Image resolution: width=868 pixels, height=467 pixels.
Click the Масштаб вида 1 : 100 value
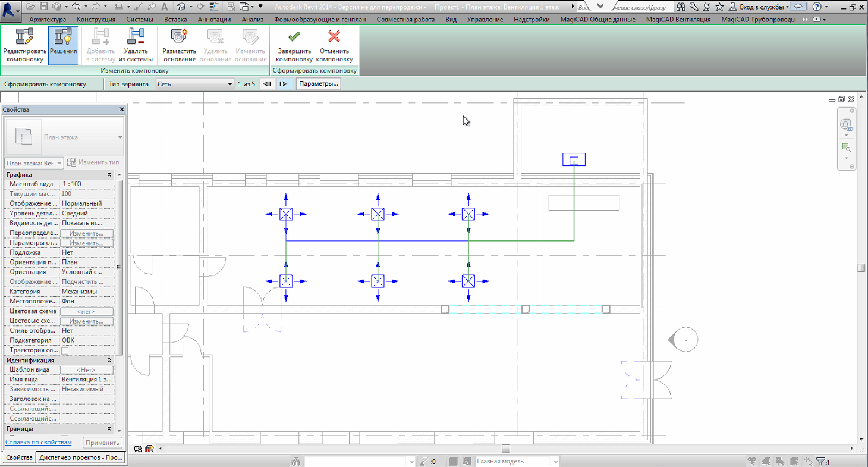[x=87, y=184]
